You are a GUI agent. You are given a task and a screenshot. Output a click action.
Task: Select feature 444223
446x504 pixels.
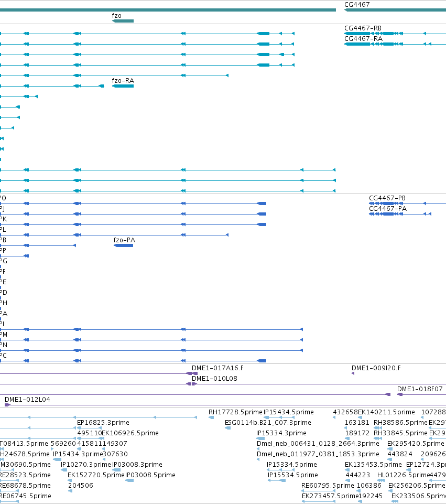pyautogui.click(x=358, y=475)
